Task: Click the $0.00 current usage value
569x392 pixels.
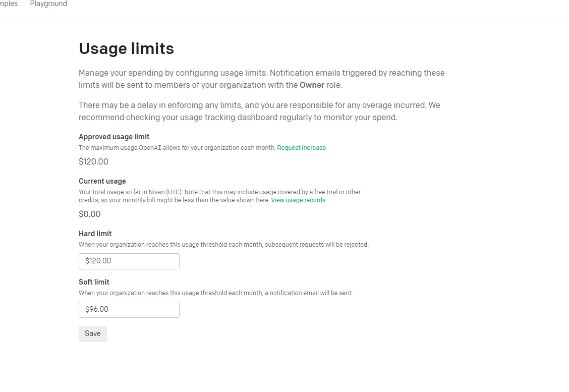Action: tap(90, 214)
